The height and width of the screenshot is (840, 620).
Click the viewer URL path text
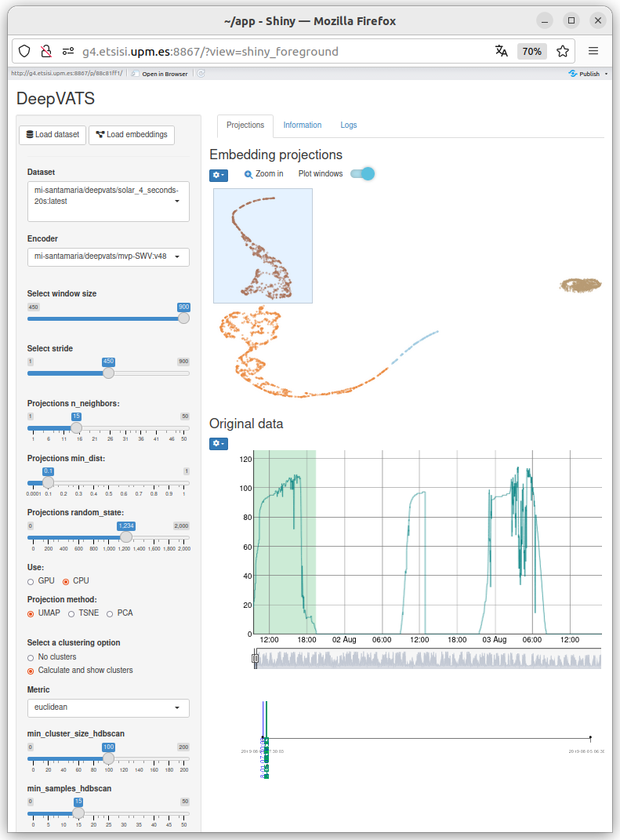click(67, 74)
